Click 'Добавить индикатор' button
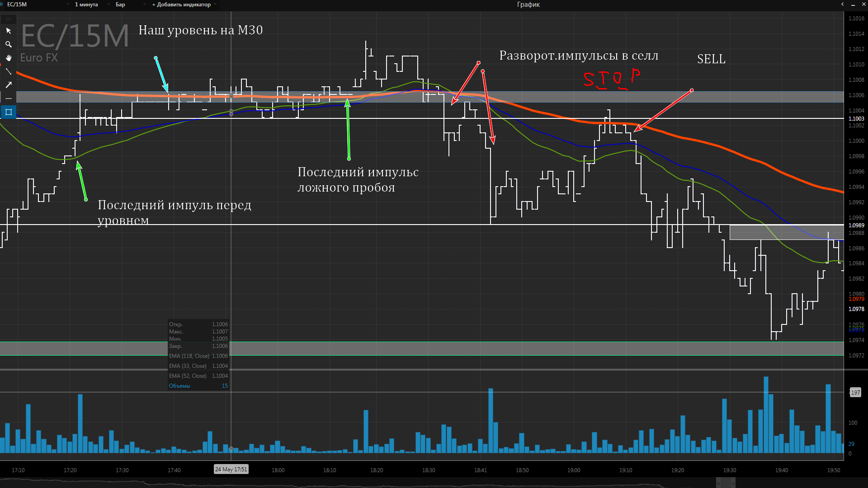 tap(181, 5)
